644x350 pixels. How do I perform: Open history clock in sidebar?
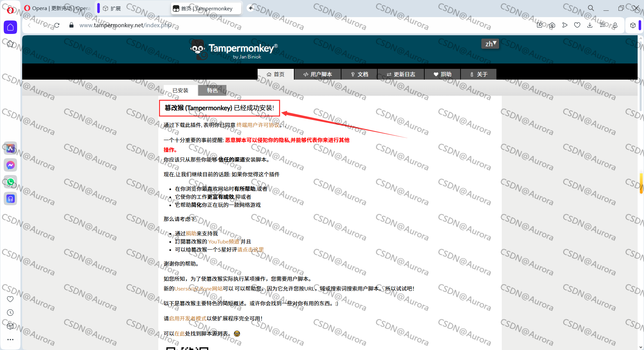pyautogui.click(x=10, y=312)
